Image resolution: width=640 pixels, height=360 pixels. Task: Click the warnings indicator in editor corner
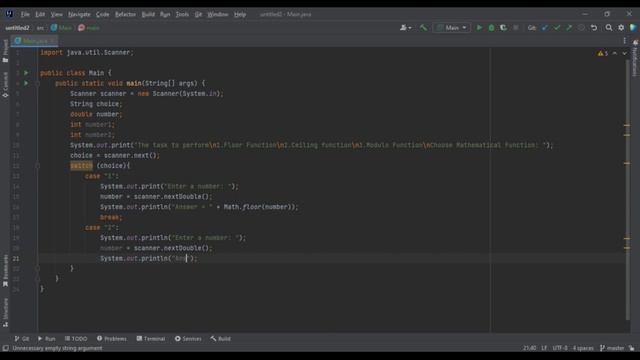[603, 53]
